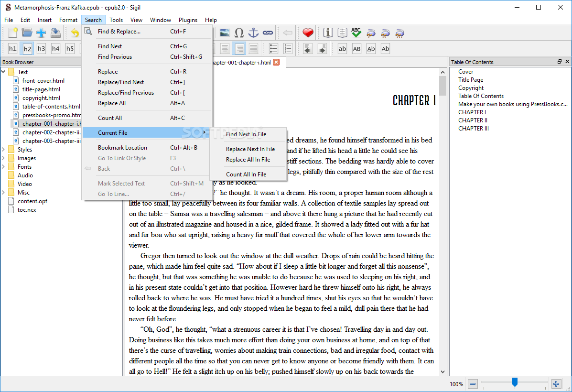Apply the h5 heading button

(70, 49)
